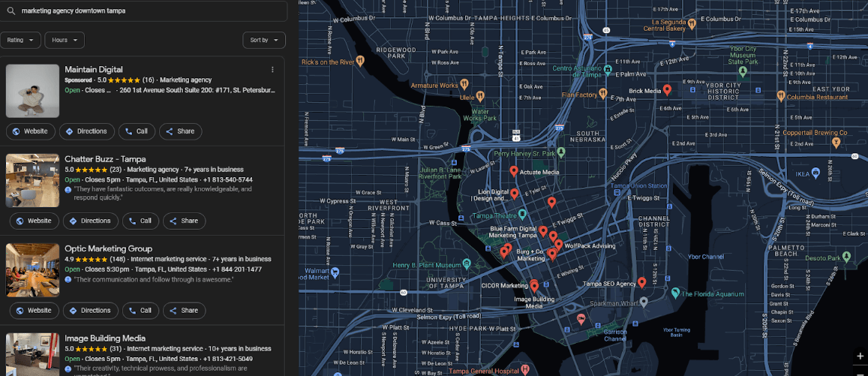Click the Tampa Union Station map label
Screen dimensions: 868x376
click(x=639, y=185)
